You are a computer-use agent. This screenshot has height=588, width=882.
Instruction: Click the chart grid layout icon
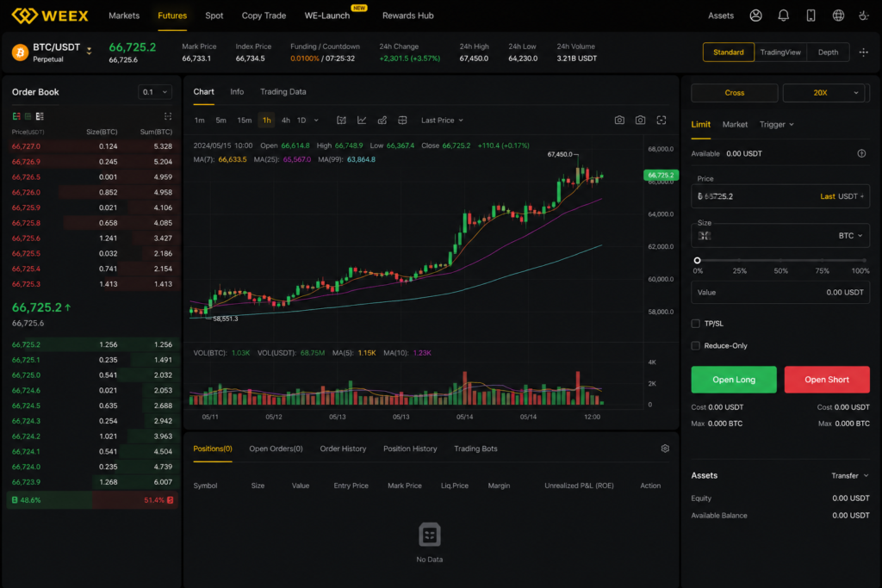point(402,121)
